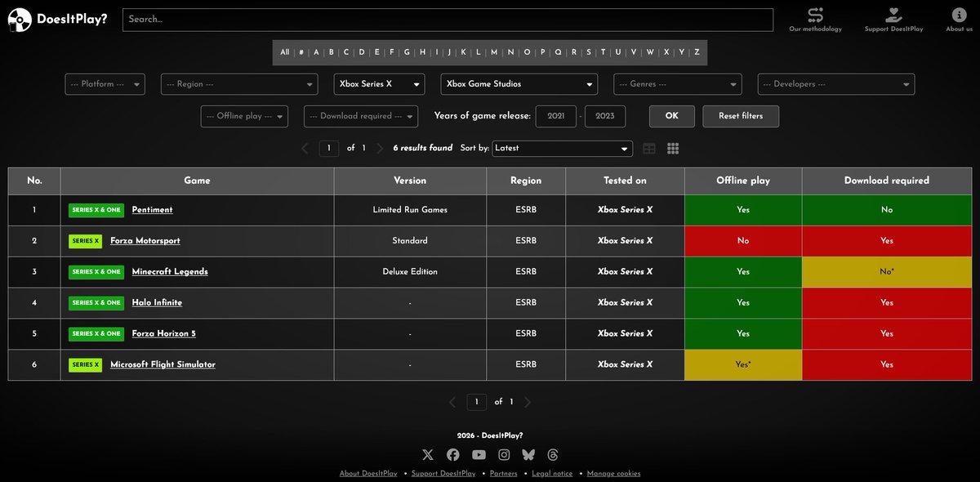
Task: Click the DoesItPlay? logo
Action: pyautogui.click(x=57, y=20)
